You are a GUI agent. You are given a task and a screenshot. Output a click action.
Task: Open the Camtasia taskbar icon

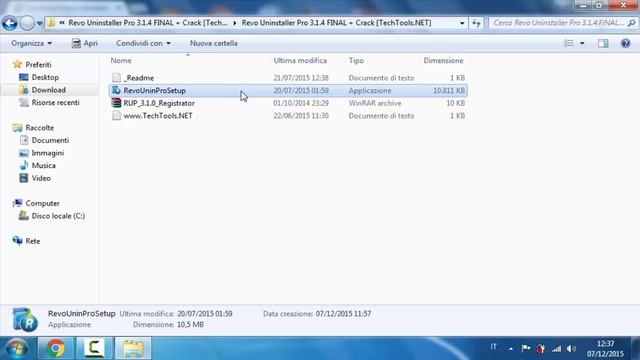94,349
